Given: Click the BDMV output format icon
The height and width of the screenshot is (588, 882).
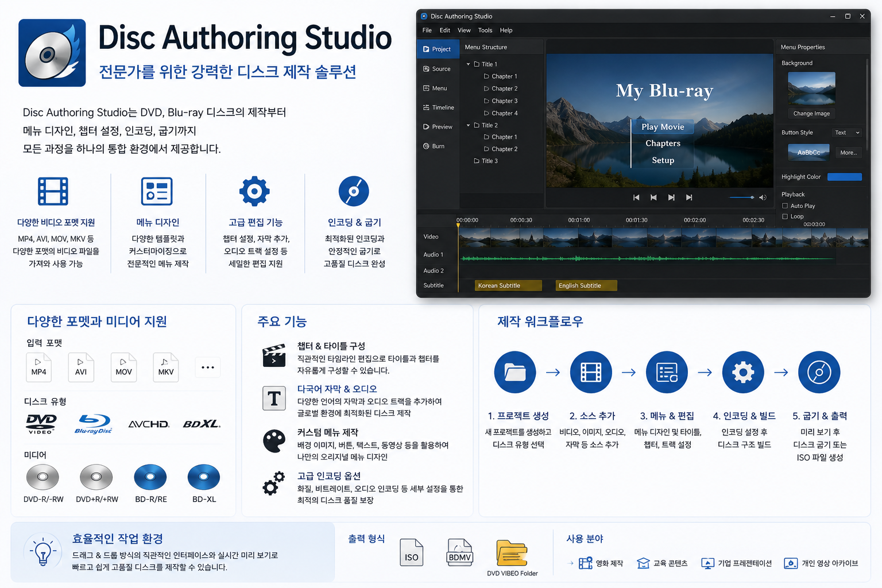Looking at the screenshot, I should (x=460, y=552).
